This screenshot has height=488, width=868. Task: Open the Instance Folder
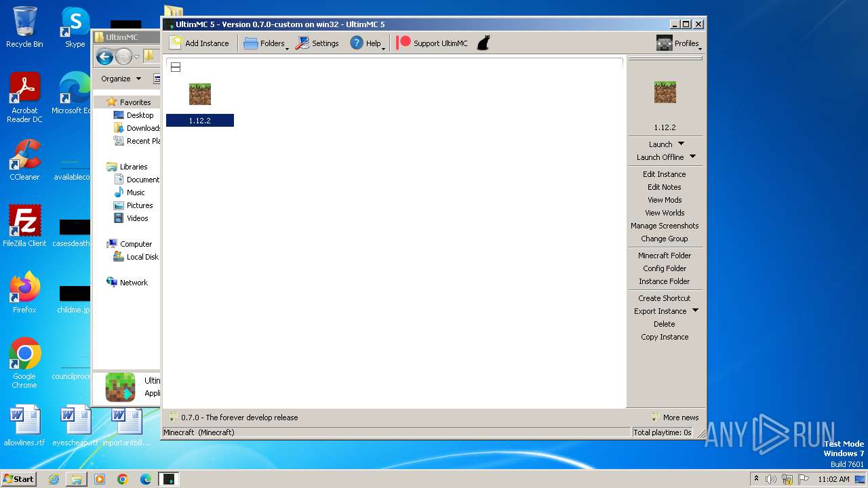(665, 281)
